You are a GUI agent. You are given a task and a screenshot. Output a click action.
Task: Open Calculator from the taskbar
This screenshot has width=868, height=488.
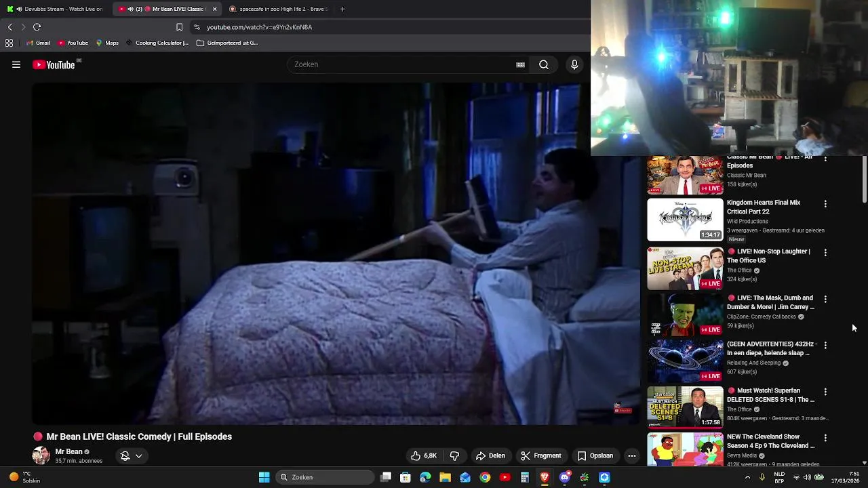(525, 477)
